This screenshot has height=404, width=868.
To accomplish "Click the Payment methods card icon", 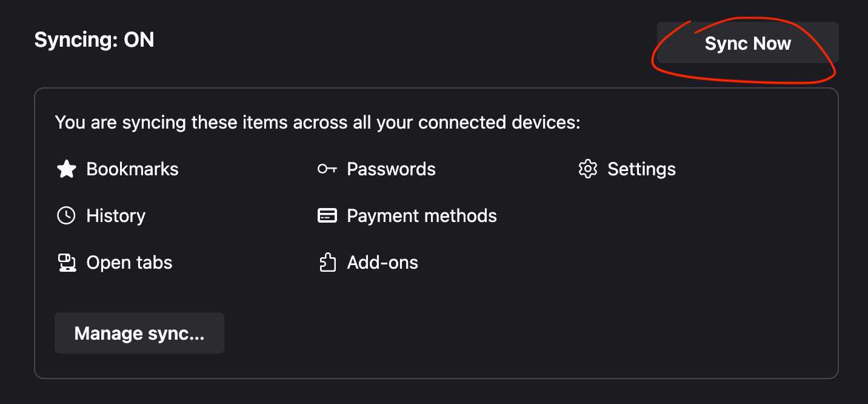I will tap(327, 216).
